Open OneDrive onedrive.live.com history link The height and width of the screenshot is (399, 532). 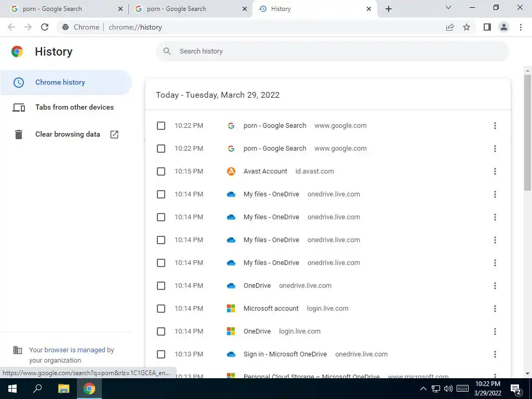pyautogui.click(x=257, y=286)
